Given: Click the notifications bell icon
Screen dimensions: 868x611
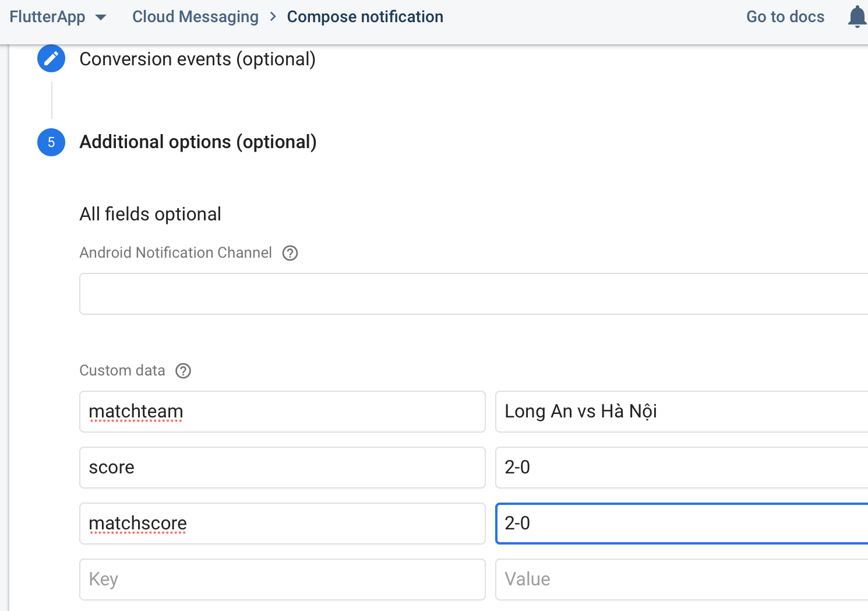Looking at the screenshot, I should click(856, 17).
